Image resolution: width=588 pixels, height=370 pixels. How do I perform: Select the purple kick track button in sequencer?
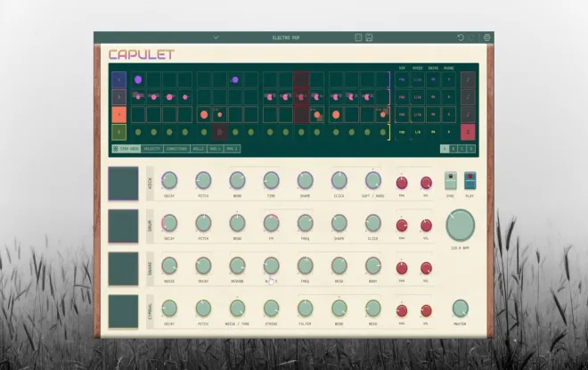coord(119,79)
